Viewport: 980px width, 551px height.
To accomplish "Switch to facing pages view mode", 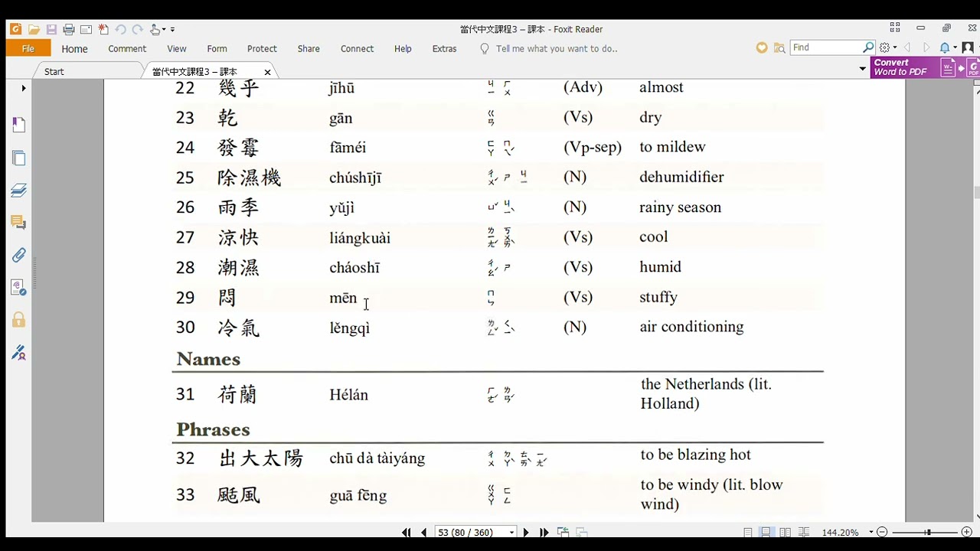I will (785, 532).
